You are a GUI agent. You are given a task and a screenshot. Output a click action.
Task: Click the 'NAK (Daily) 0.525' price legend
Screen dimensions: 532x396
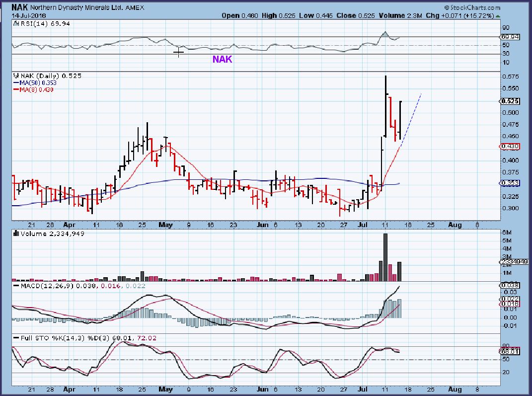[x=51, y=76]
